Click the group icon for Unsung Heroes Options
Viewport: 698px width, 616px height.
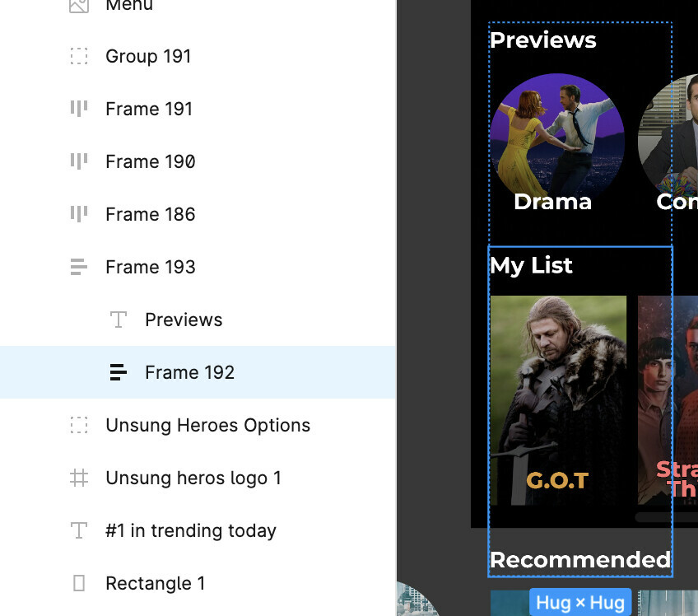[x=79, y=425]
